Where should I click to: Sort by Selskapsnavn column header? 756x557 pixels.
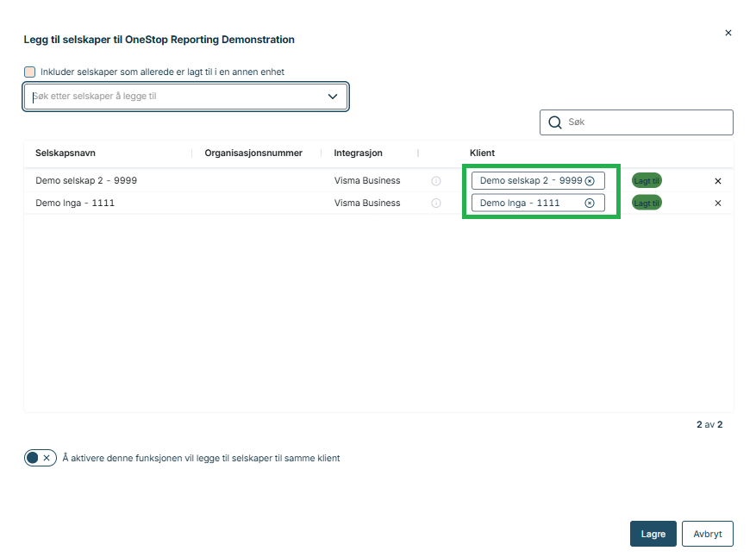pyautogui.click(x=66, y=153)
